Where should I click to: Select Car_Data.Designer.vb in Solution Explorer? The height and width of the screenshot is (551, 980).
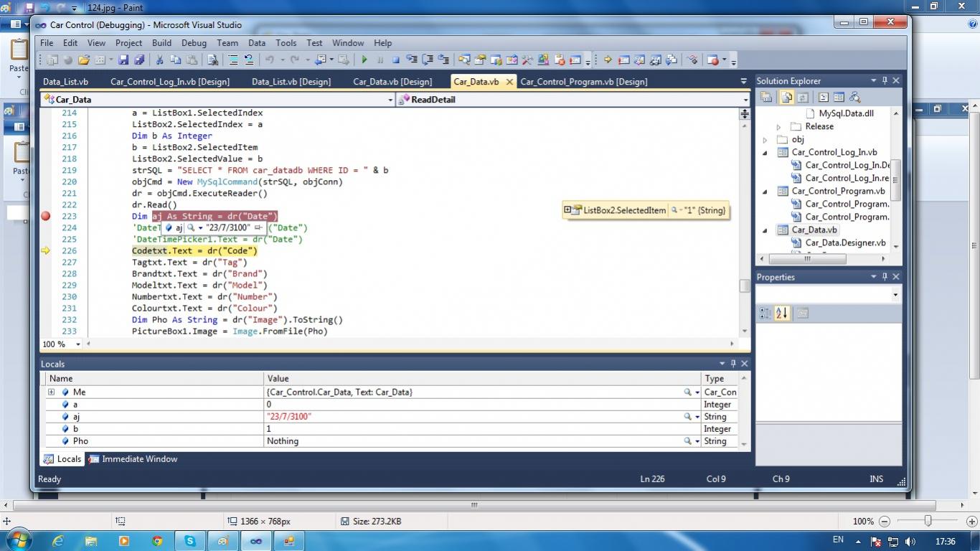844,243
